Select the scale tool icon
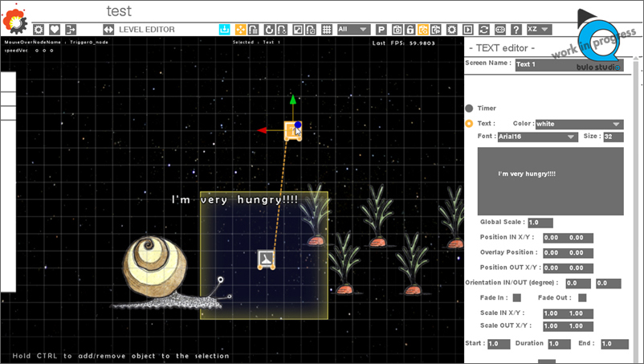Screen dimensions: 644x364 298,29
